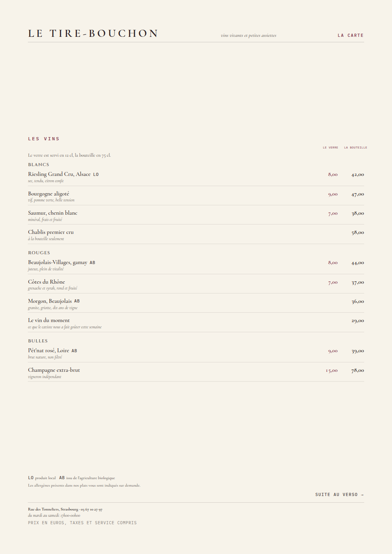Click the LO badge beside Riesling Grand Cru
Viewport: 392px width, 554px height.
96,175
